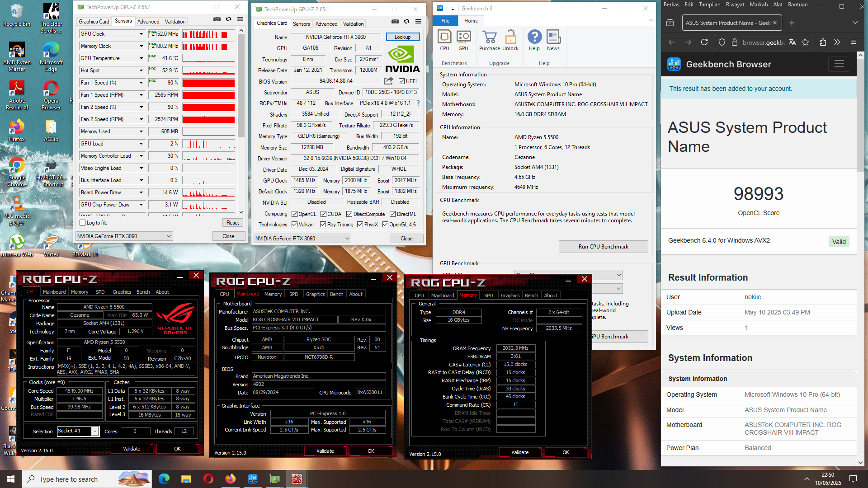Toggle DirectML checkbox
The width and height of the screenshot is (868, 488).
[x=392, y=214]
